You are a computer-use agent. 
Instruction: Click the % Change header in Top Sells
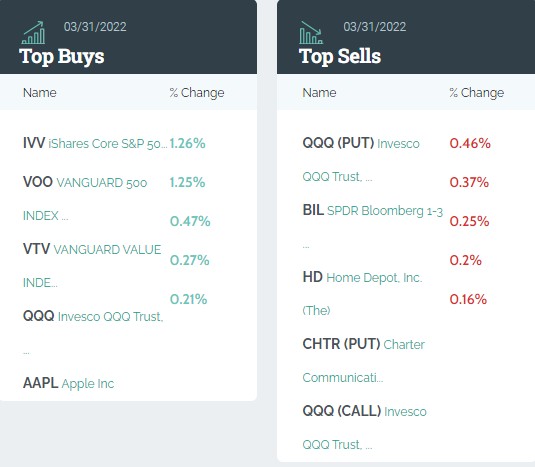coord(477,93)
